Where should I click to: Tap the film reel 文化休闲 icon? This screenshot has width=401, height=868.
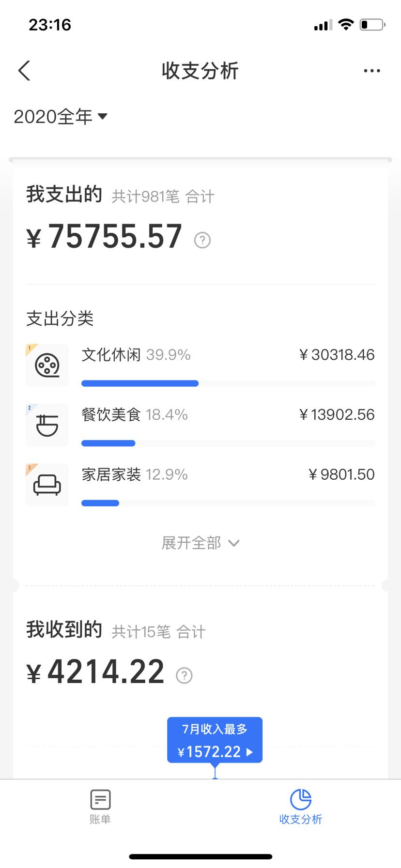[47, 365]
